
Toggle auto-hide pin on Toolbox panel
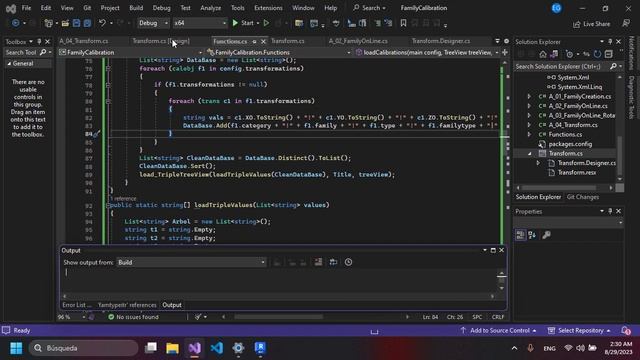39,42
